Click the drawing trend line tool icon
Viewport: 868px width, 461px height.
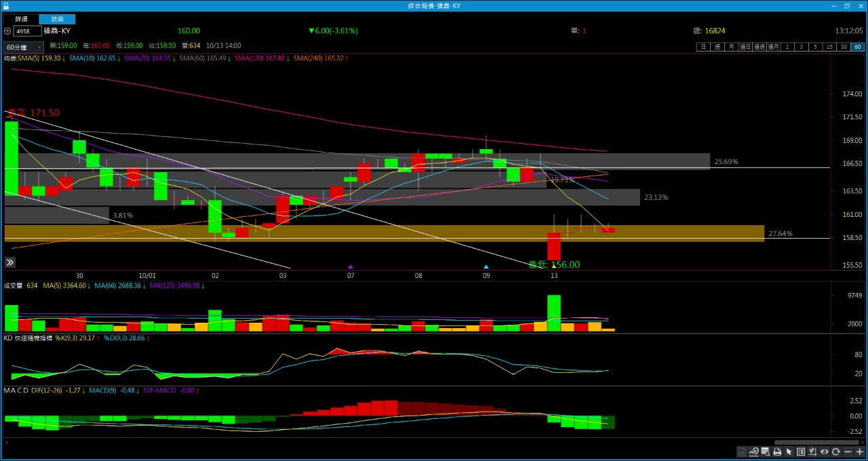point(754,452)
